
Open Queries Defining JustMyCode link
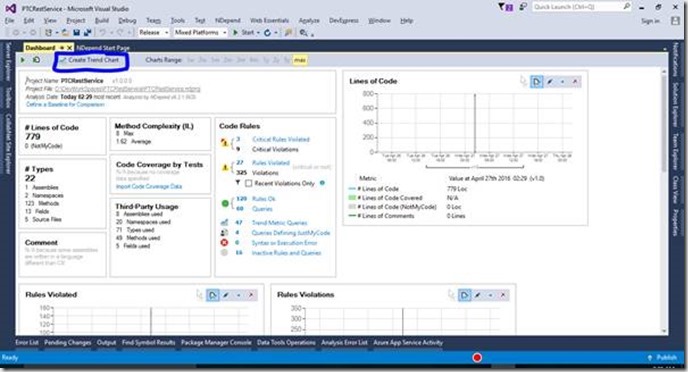pyautogui.click(x=290, y=233)
